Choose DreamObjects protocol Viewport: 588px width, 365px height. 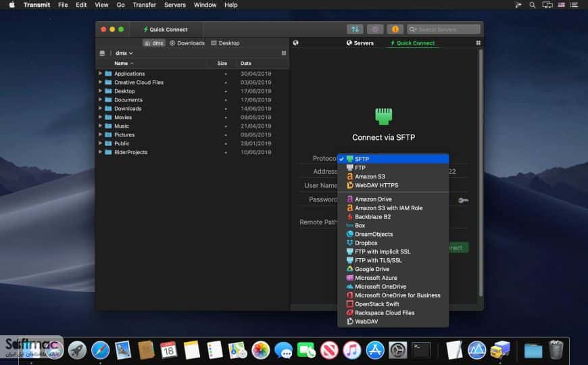pyautogui.click(x=393, y=234)
